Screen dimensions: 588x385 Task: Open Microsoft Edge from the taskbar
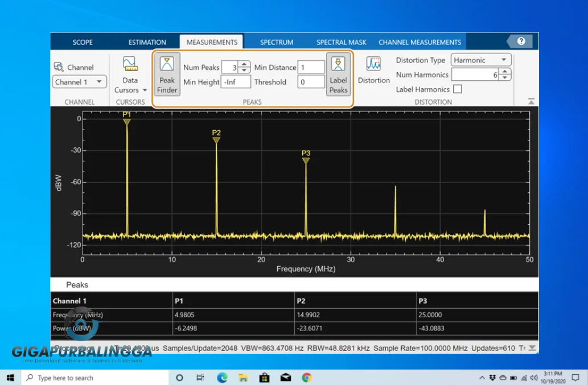[222, 378]
